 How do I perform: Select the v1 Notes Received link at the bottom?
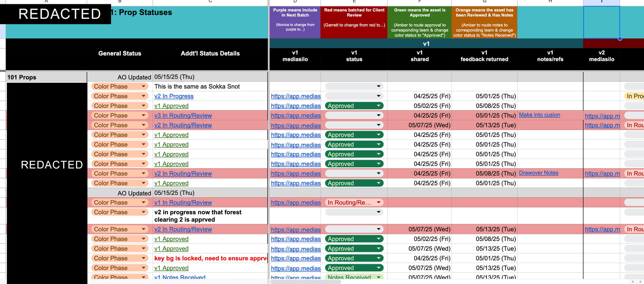(180, 277)
